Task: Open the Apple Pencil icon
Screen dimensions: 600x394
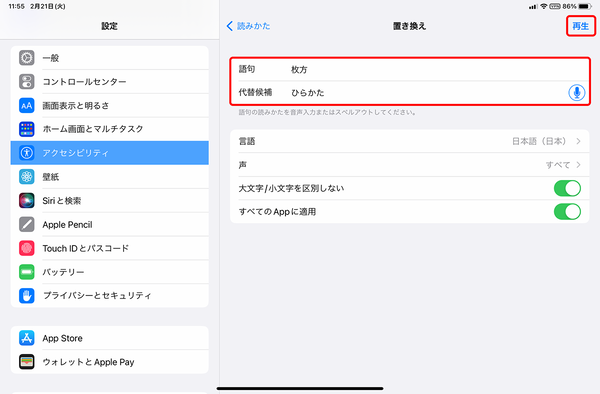Action: point(27,224)
